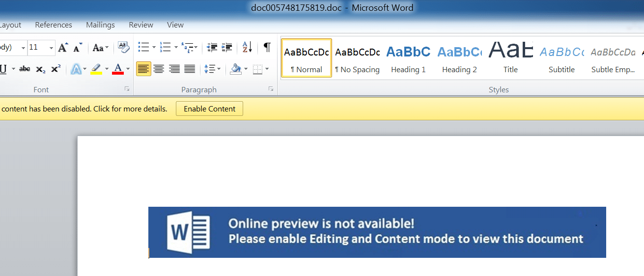Apply paragraph shading color
The width and height of the screenshot is (644, 276).
coord(236,69)
